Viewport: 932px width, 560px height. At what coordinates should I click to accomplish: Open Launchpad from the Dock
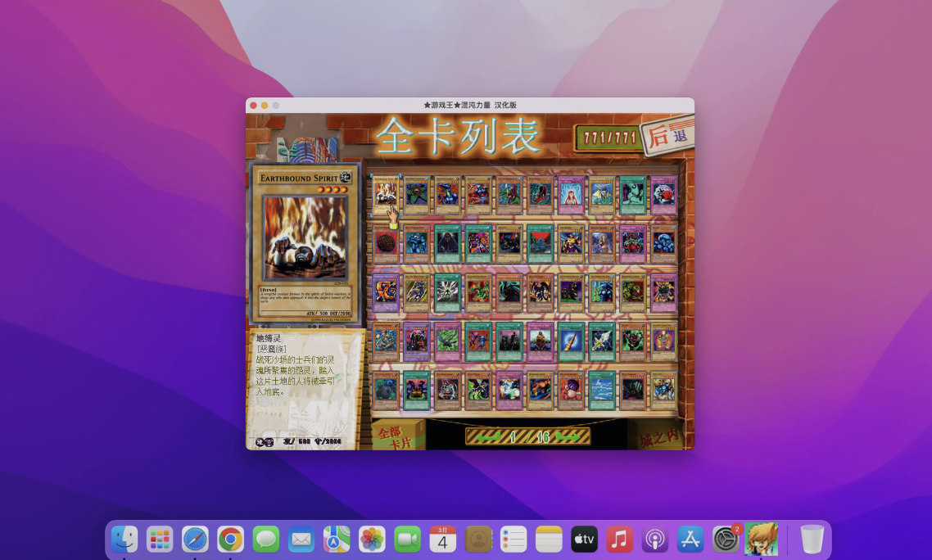click(x=160, y=540)
